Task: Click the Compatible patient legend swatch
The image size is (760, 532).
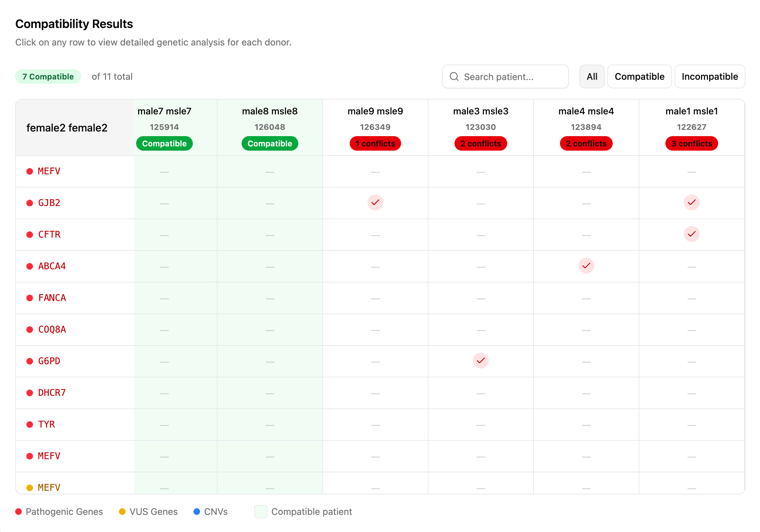Action: tap(260, 512)
